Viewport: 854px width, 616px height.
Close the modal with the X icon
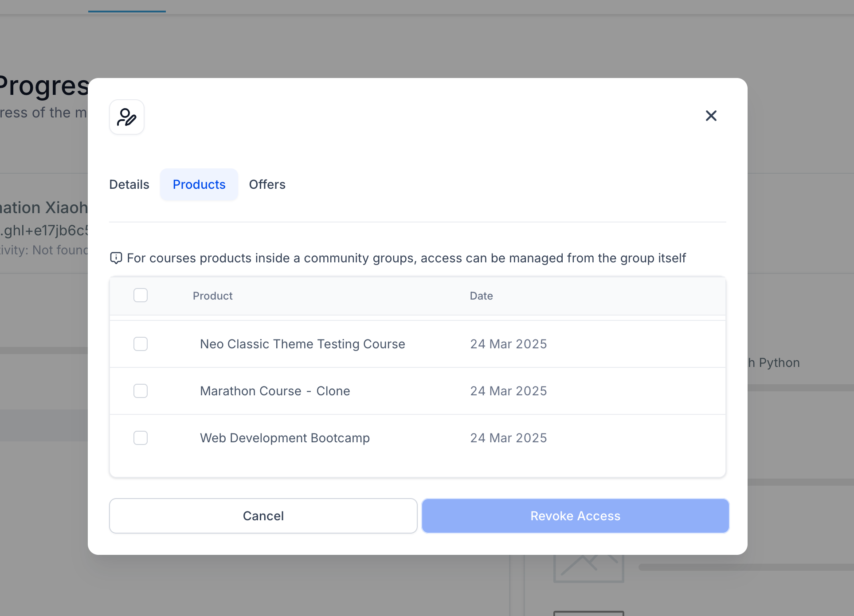(711, 116)
